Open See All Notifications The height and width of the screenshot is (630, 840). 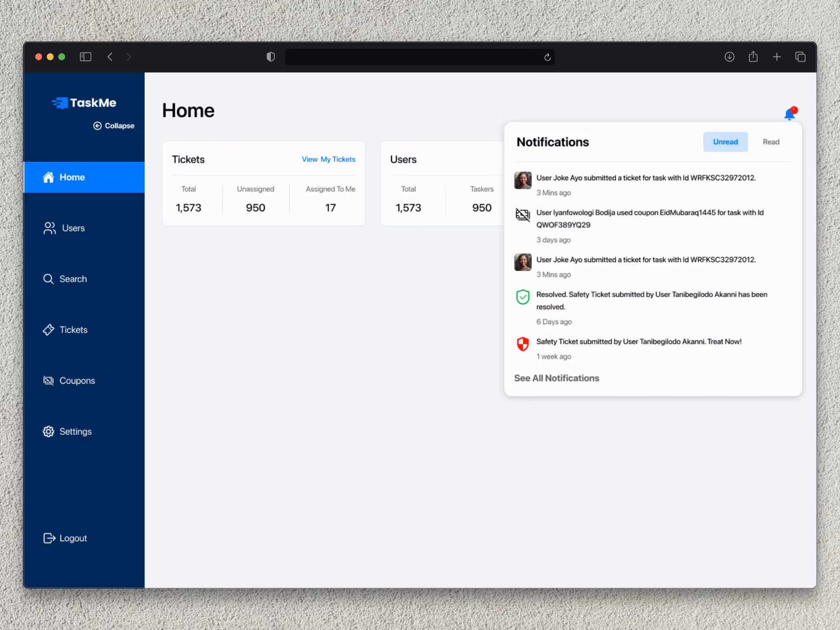[x=556, y=378]
